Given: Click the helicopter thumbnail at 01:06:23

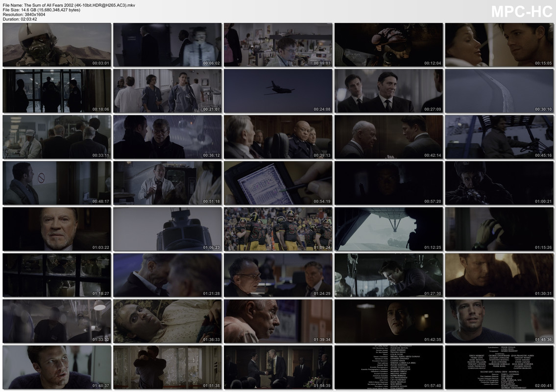Looking at the screenshot, I should [168, 229].
